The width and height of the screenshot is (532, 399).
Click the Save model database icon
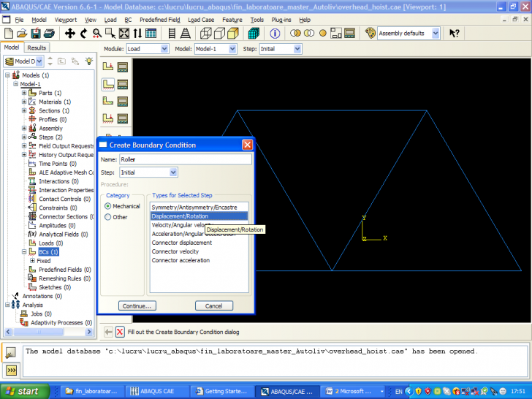pyautogui.click(x=36, y=33)
